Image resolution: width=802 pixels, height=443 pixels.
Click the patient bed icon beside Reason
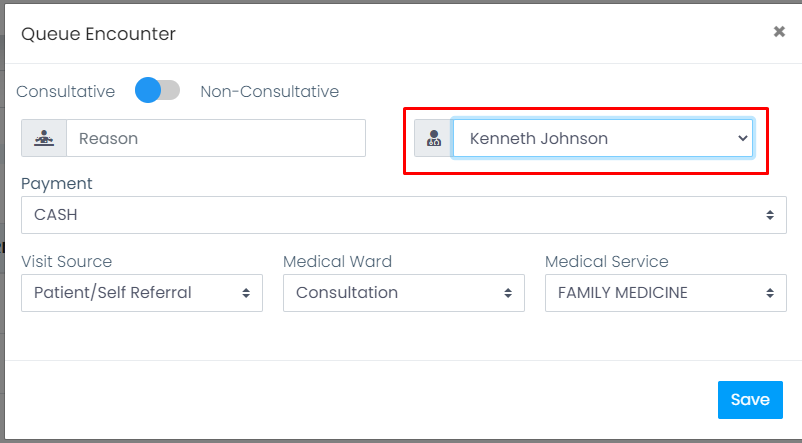pos(44,138)
